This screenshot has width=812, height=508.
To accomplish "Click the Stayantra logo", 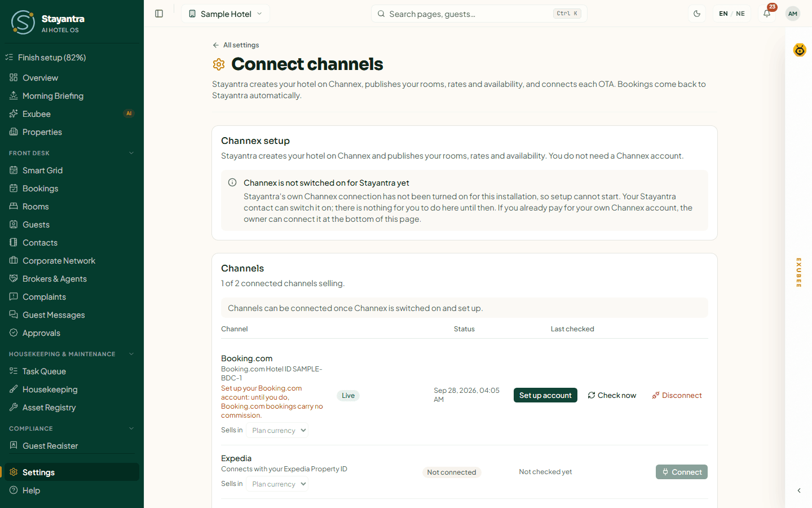I will pyautogui.click(x=48, y=22).
